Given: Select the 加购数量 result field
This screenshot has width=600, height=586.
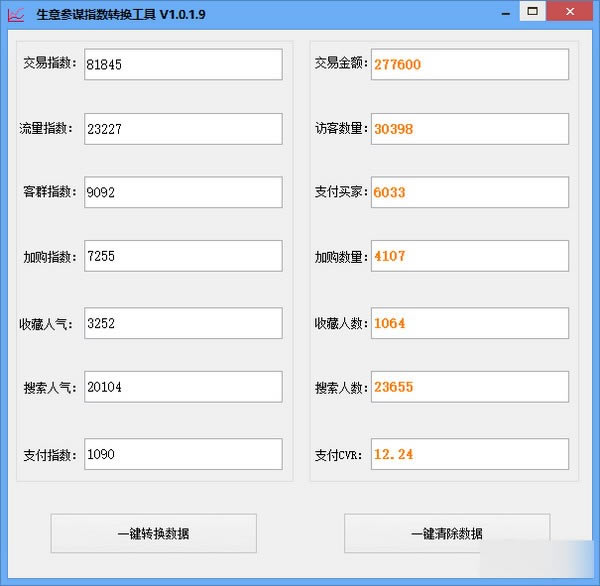Looking at the screenshot, I should [x=469, y=256].
